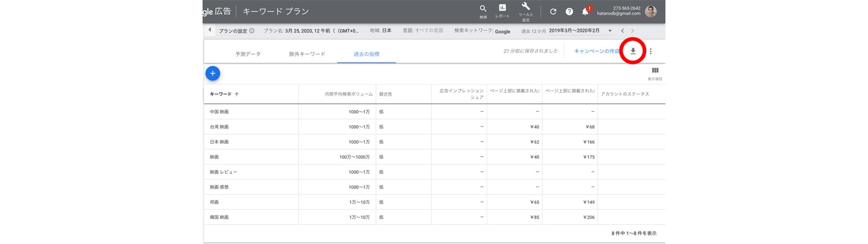Click the search magnifier icon
This screenshot has height=244, width=868.
pos(483,9)
